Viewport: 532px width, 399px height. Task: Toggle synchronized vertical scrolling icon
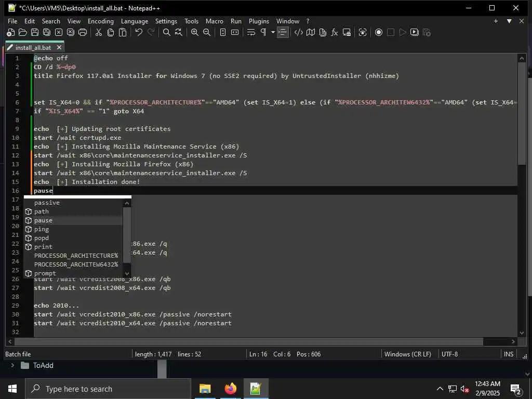coord(222,33)
